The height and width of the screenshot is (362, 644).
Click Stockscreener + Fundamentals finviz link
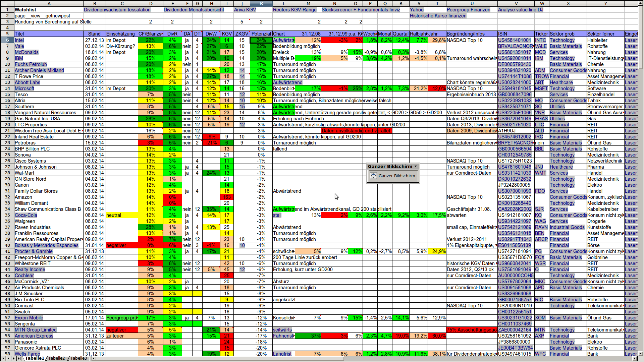[x=361, y=10]
